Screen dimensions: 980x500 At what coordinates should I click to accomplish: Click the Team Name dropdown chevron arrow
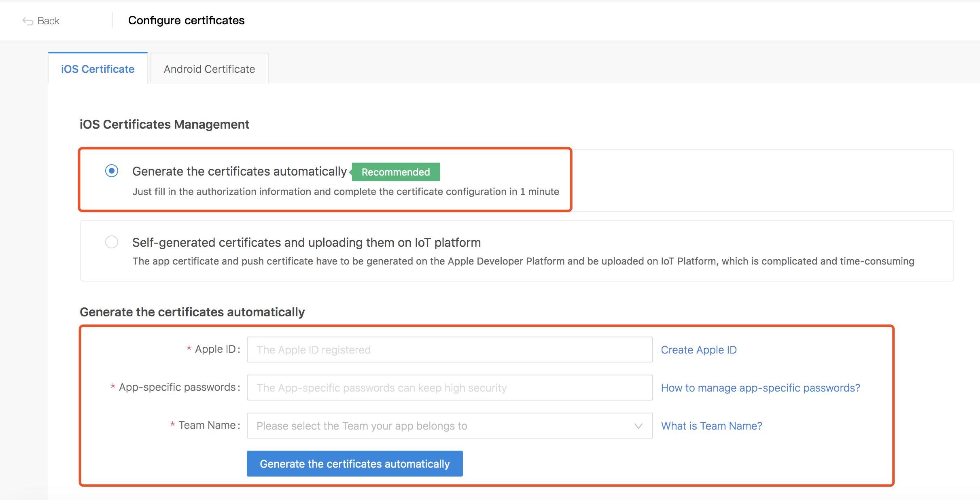638,426
